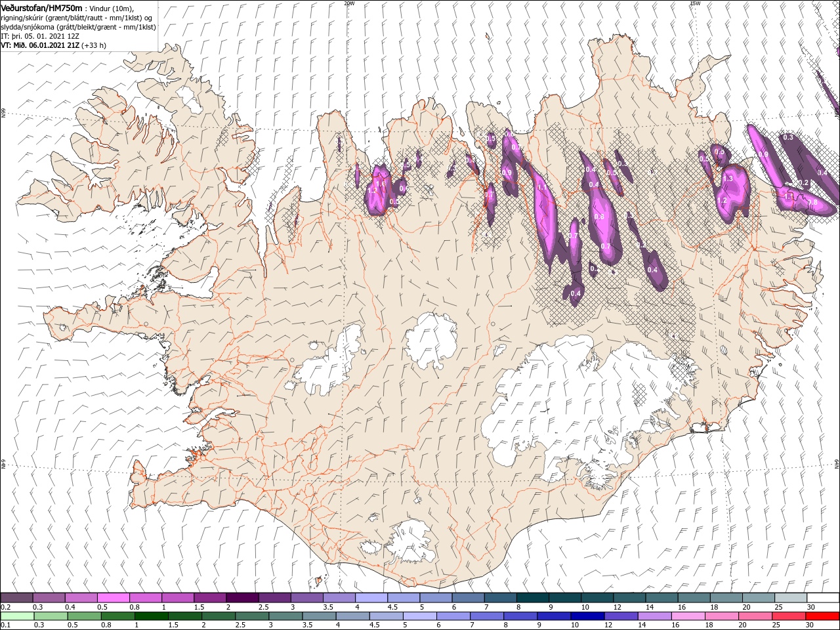840x630 pixels.
Task: Click the pale green first swatch of bottom legend
Action: (x=16, y=616)
